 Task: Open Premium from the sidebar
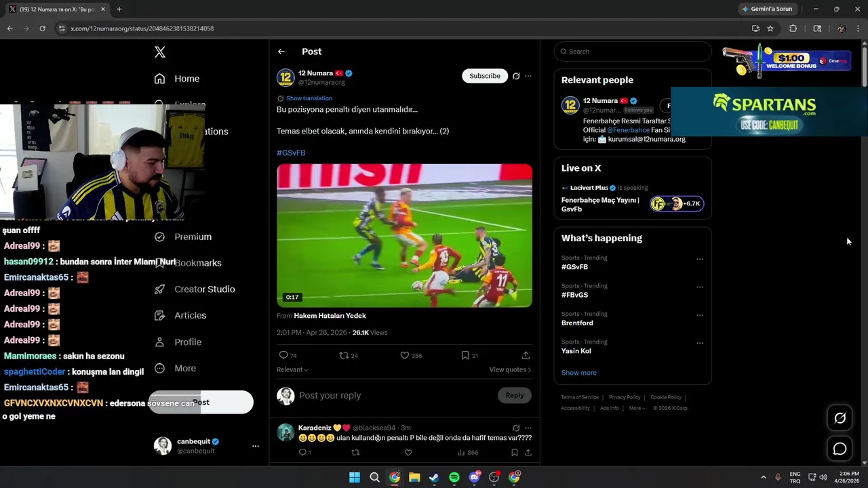183,237
